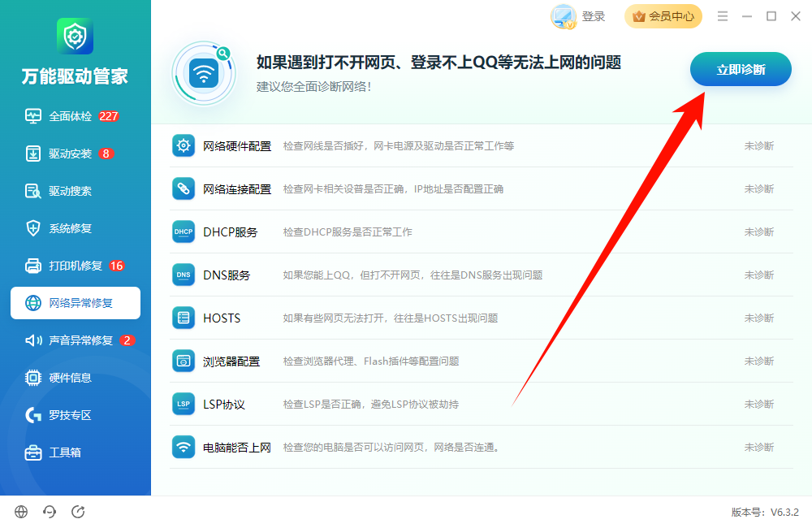Select the 浏览器配置 label

pyautogui.click(x=231, y=361)
